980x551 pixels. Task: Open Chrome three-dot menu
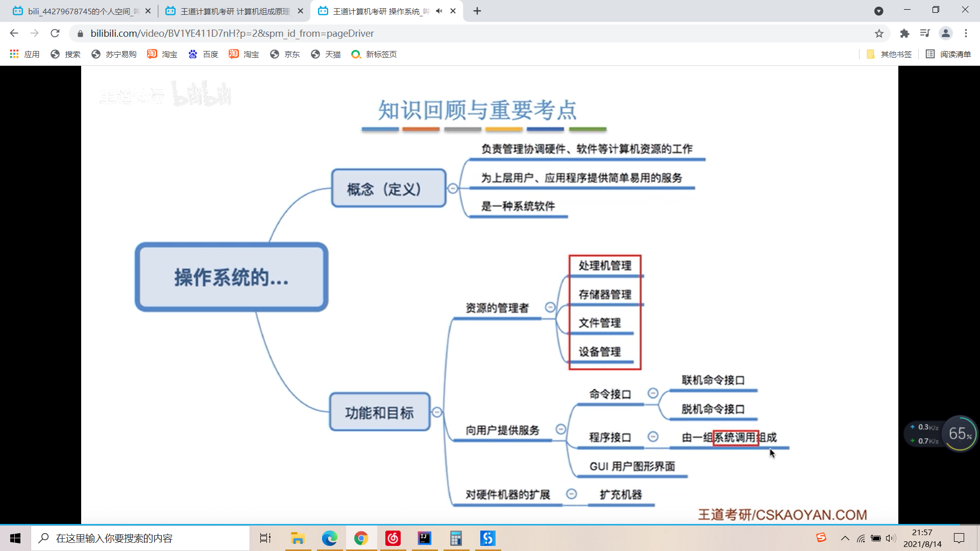coord(966,34)
